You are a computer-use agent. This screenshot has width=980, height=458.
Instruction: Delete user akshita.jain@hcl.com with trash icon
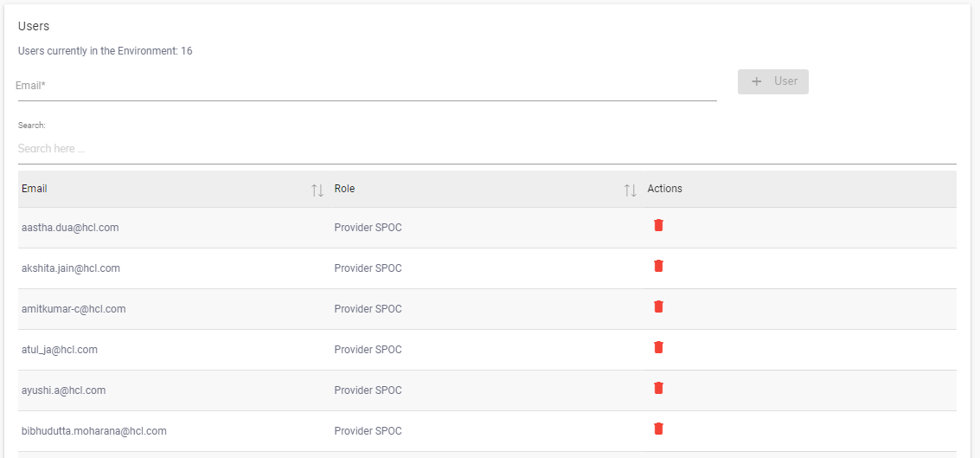tap(658, 266)
